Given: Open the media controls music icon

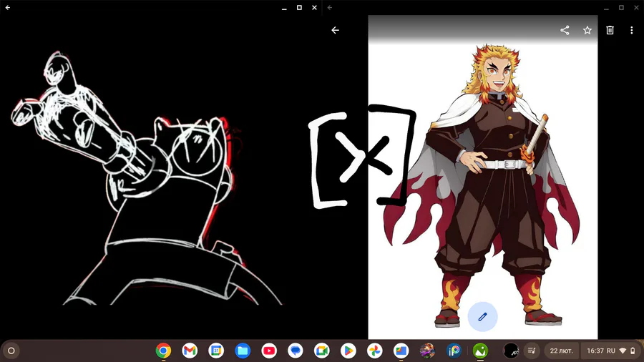Looking at the screenshot, I should pyautogui.click(x=532, y=351).
